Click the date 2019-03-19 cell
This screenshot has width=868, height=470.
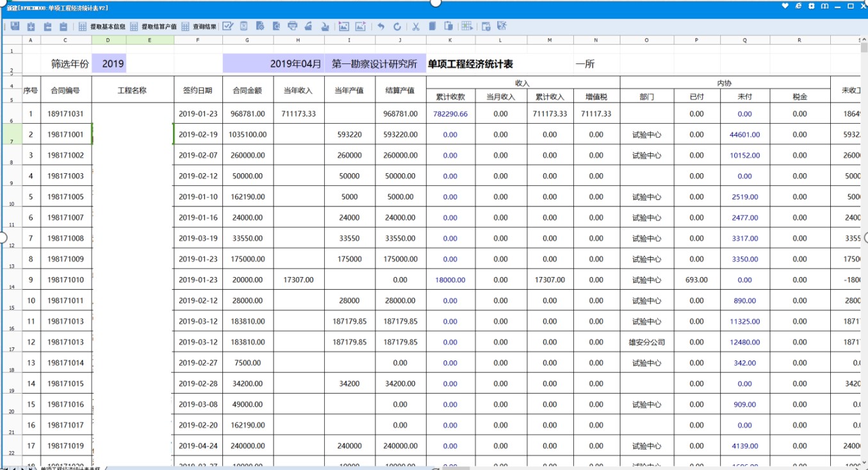(x=198, y=239)
